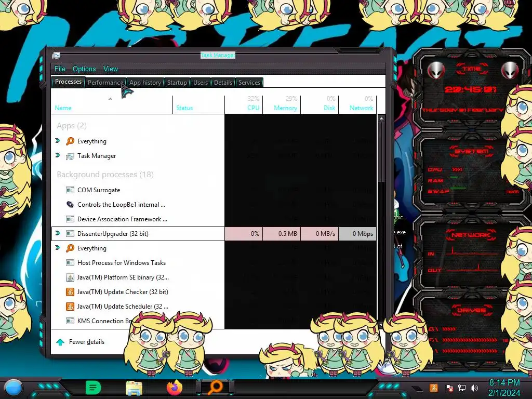532x399 pixels.
Task: Expand the background Everything process row
Action: (58, 248)
